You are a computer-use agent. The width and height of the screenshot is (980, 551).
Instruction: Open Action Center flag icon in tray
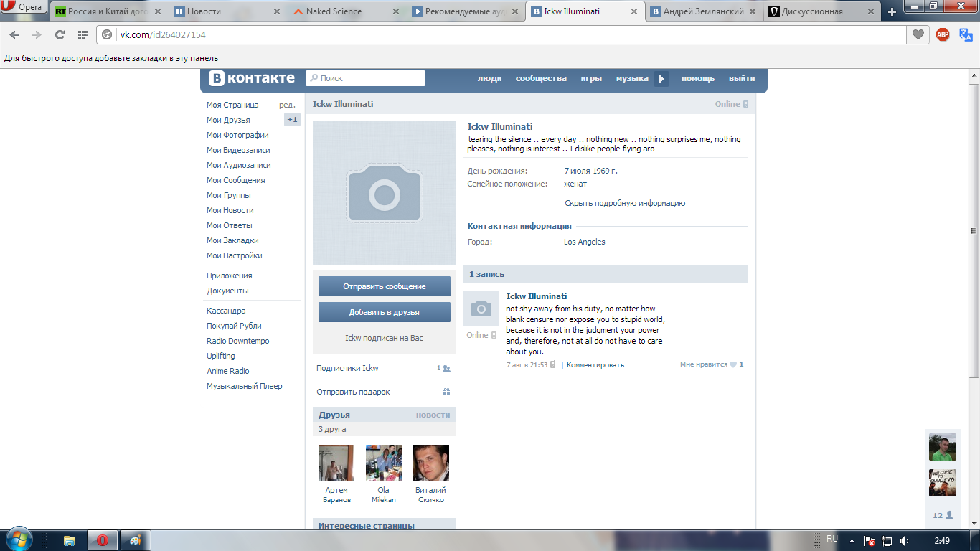tap(870, 541)
